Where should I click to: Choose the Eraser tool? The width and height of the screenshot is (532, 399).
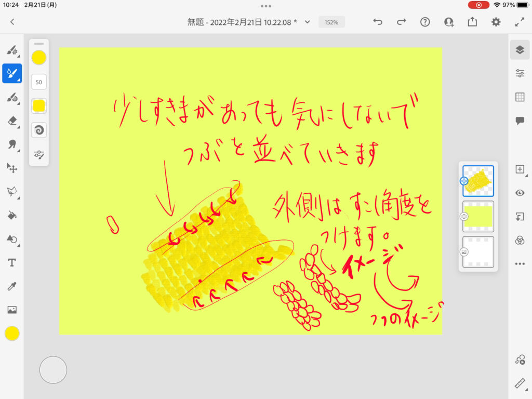click(x=11, y=121)
